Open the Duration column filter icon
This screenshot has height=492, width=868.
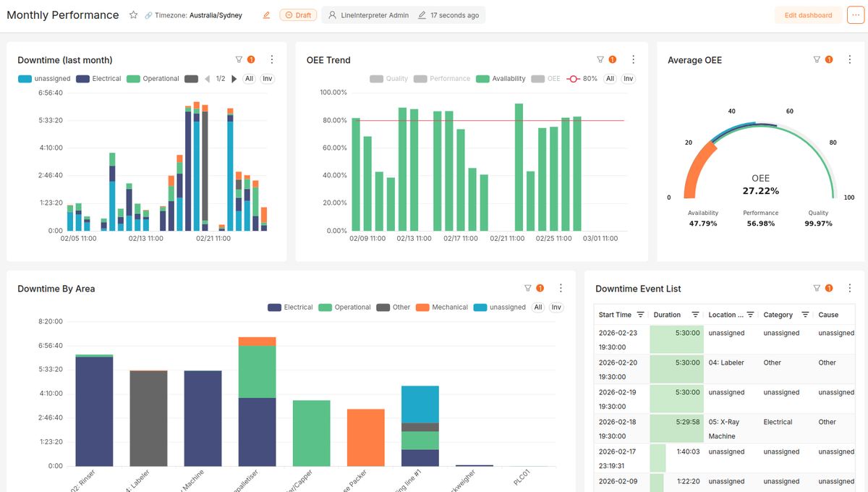(x=695, y=315)
